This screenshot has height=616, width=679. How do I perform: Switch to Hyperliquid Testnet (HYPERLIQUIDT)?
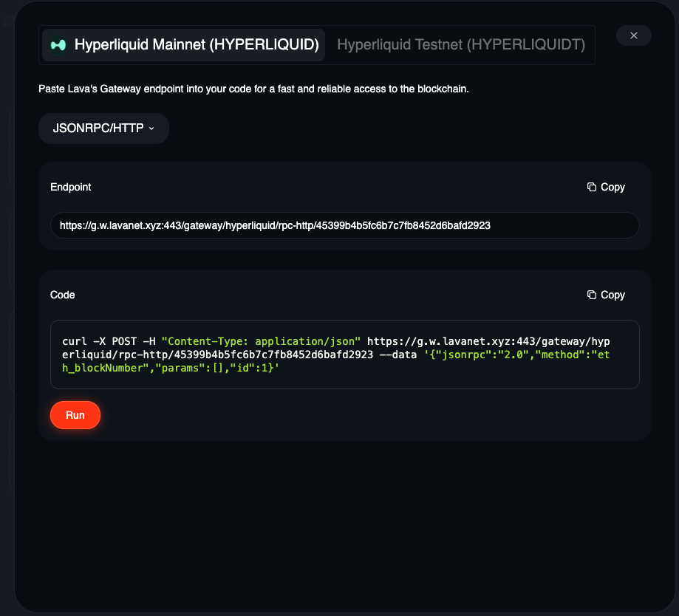460,44
